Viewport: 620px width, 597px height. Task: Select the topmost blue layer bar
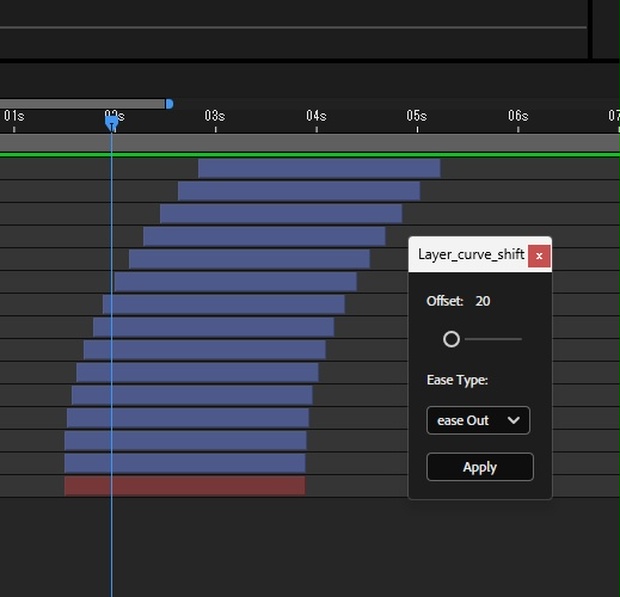[x=319, y=168]
